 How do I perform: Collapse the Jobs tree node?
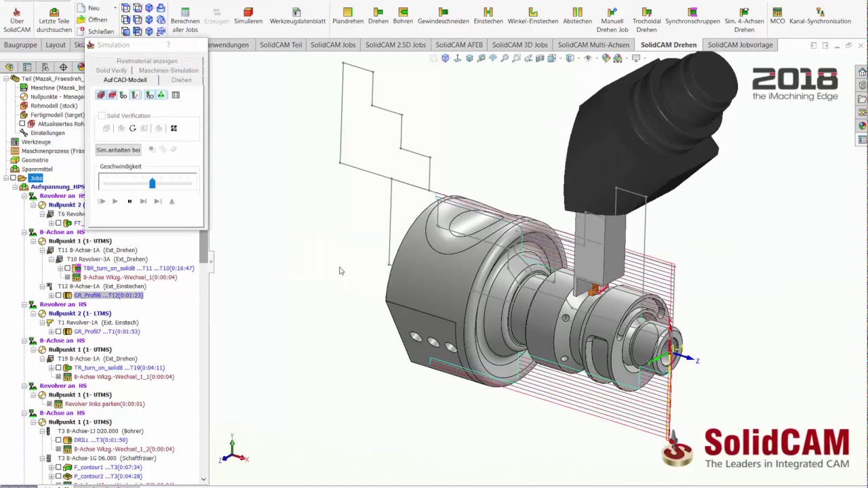[5, 178]
